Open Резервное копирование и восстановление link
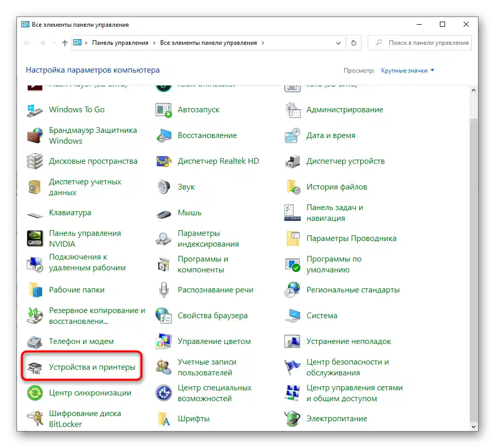The image size is (495, 448). pos(97,316)
